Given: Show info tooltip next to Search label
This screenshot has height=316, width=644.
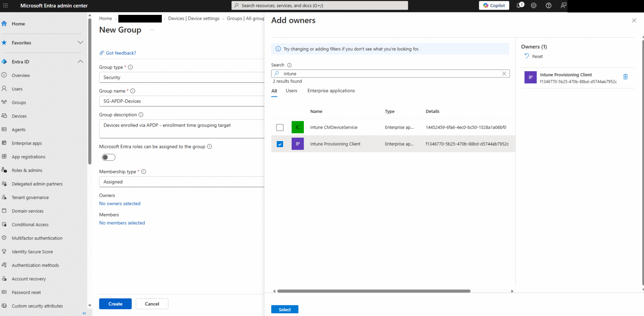Looking at the screenshot, I should pos(289,65).
